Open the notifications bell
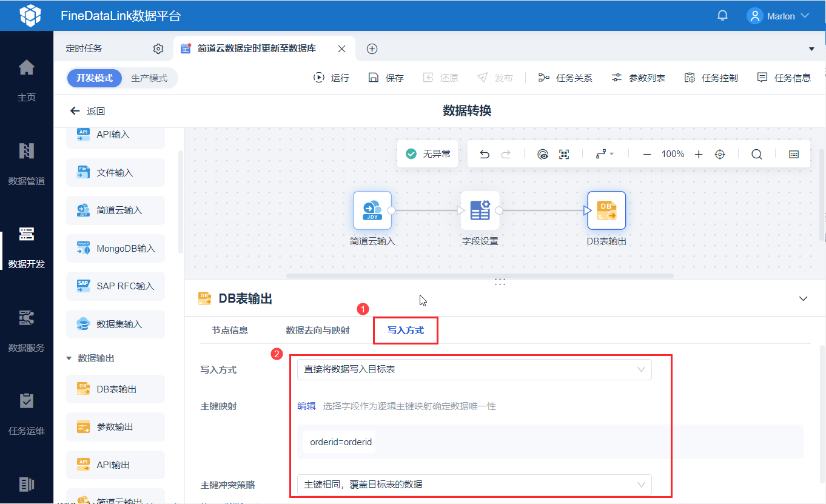This screenshot has width=826, height=504. [722, 16]
